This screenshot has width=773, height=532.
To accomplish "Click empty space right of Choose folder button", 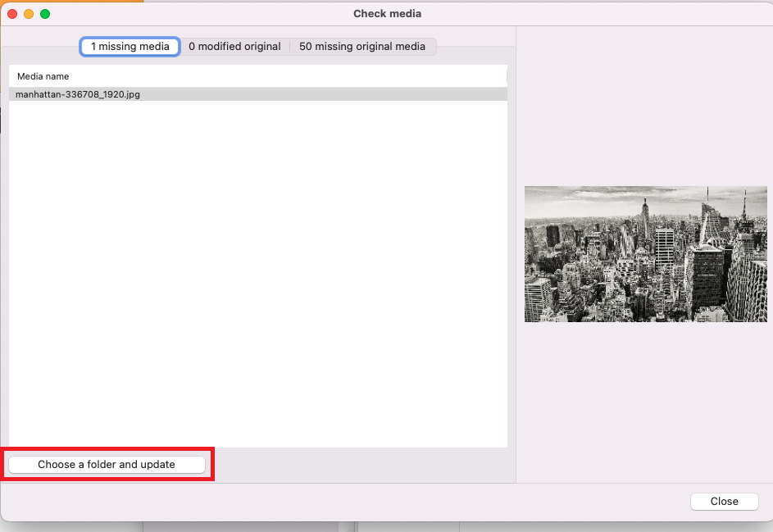I will pyautogui.click(x=361, y=465).
